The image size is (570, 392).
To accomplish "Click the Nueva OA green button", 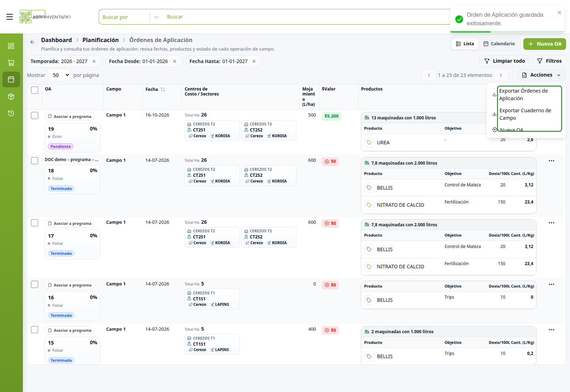I will tap(544, 44).
